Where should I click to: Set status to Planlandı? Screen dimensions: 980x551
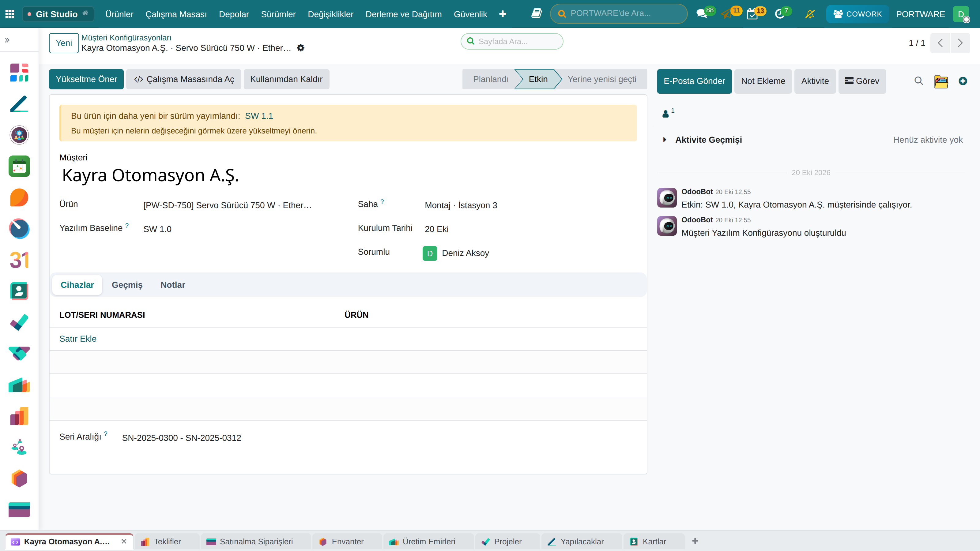tap(490, 79)
